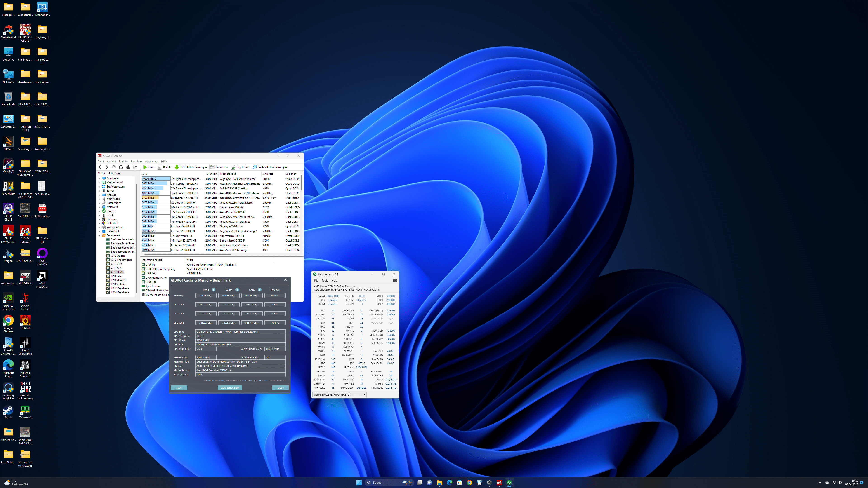Viewport: 868px width, 488px height.
Task: Click Close button in benchmark dialog
Action: 280,388
